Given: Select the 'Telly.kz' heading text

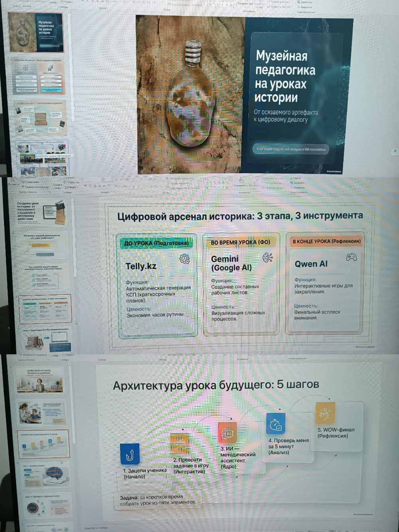Looking at the screenshot, I should [141, 266].
